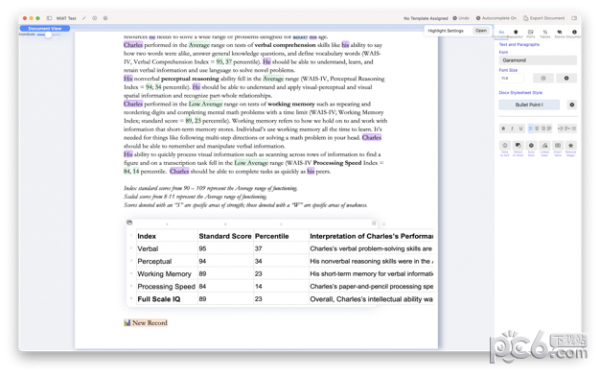Align text right
This screenshot has height=375, width=600.
(543, 129)
